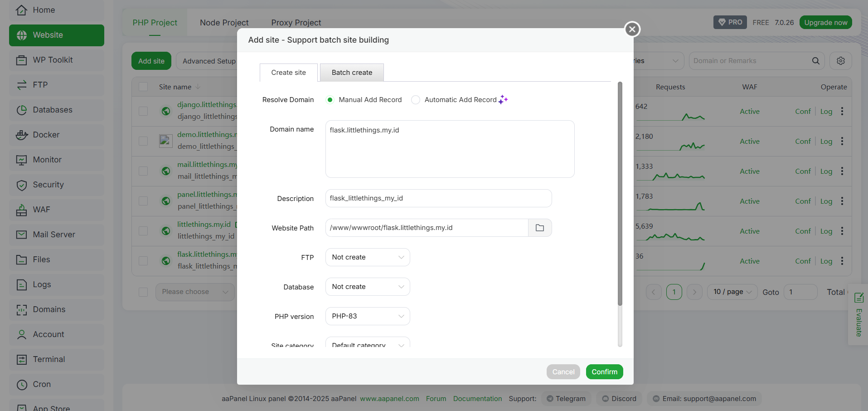Click the folder browse icon for Website Path

540,228
